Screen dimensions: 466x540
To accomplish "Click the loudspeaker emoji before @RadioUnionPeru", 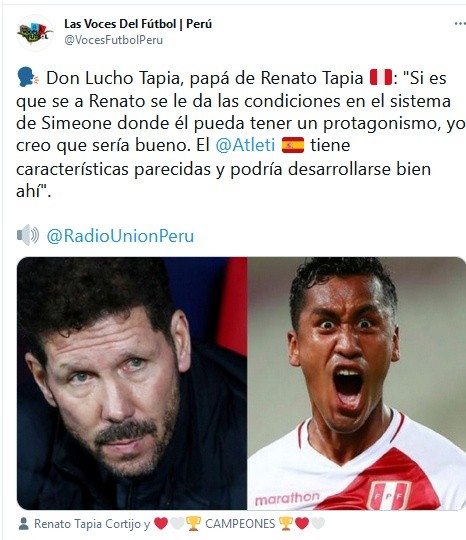I will [28, 236].
